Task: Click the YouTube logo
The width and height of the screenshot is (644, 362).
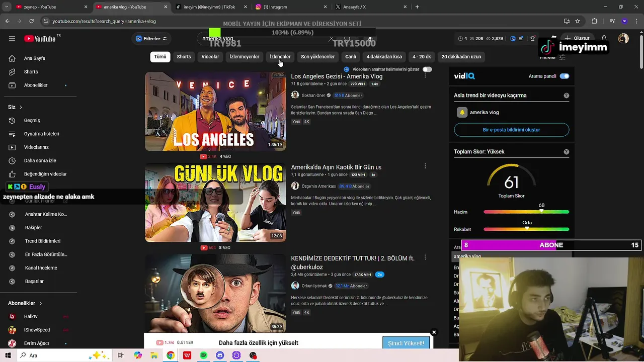Action: [40, 39]
